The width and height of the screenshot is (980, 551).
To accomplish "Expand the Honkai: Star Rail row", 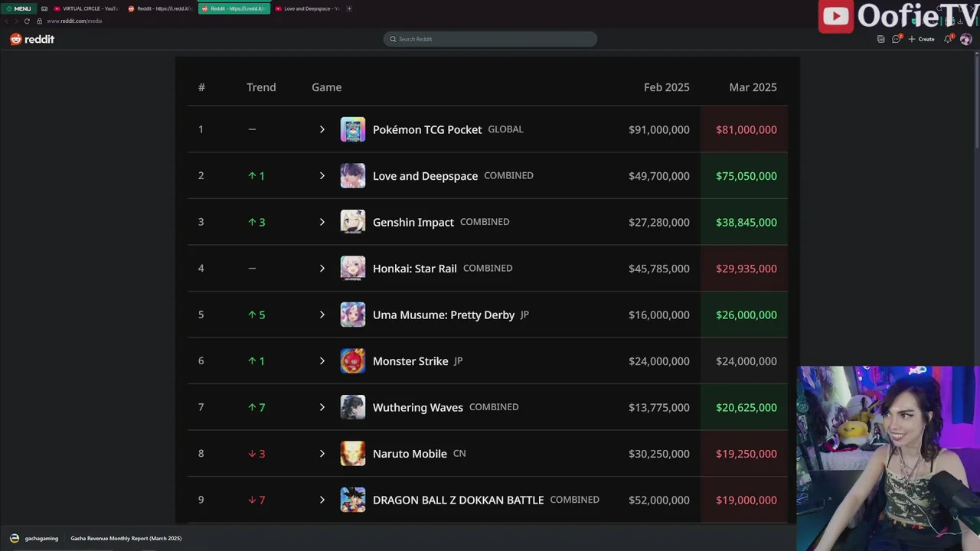I will pos(322,269).
